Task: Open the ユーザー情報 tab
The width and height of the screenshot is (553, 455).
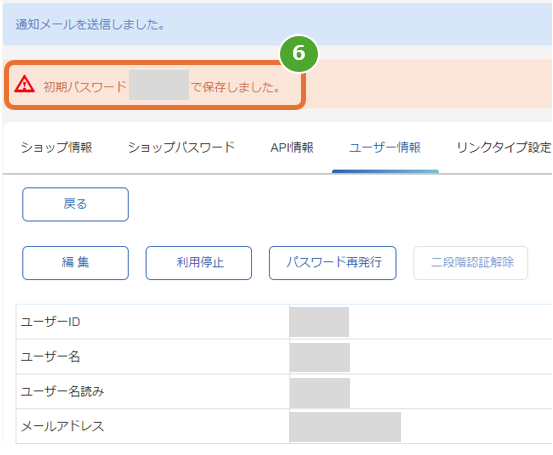Action: click(x=385, y=147)
